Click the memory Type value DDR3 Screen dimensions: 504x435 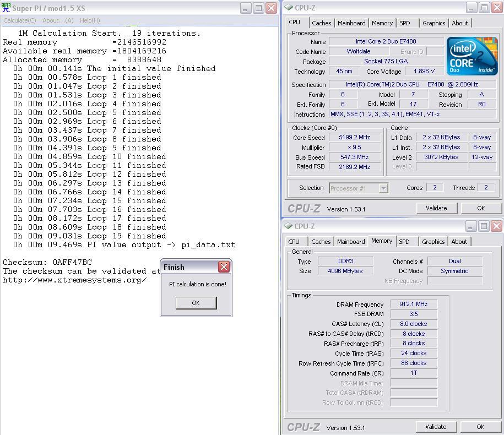[x=345, y=261]
